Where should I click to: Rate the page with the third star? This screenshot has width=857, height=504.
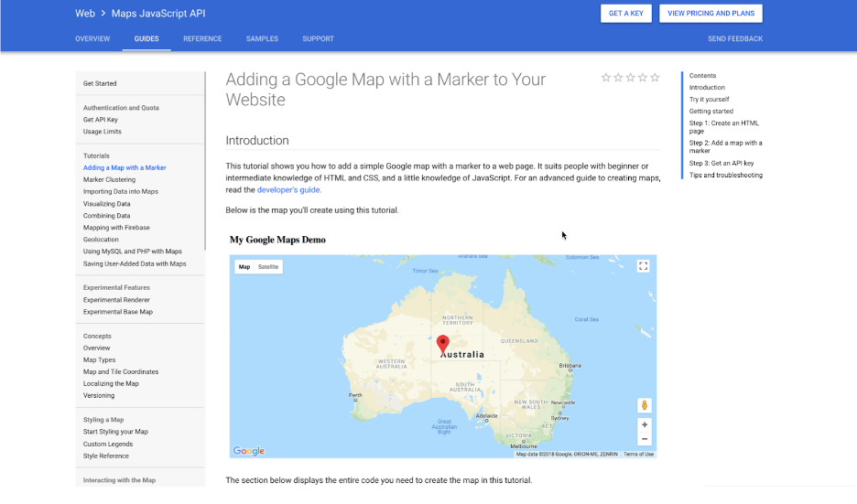coord(630,78)
